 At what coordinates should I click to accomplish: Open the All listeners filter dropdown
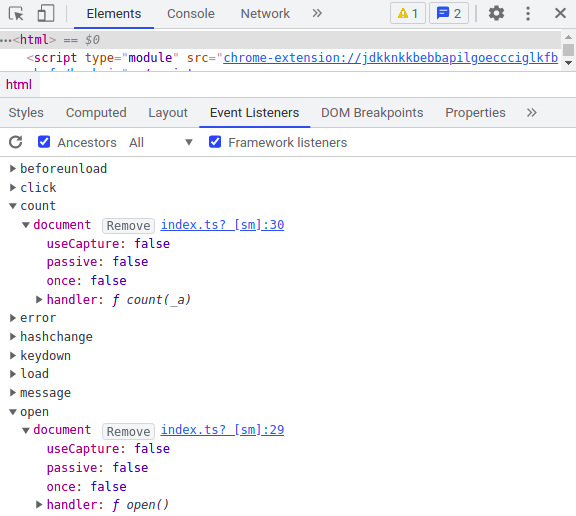coord(161,142)
